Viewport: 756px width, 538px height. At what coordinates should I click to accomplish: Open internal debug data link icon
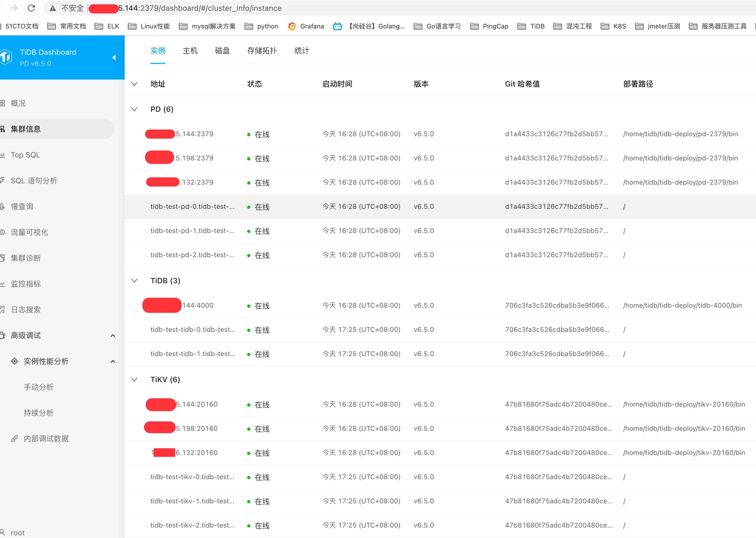tap(15, 438)
